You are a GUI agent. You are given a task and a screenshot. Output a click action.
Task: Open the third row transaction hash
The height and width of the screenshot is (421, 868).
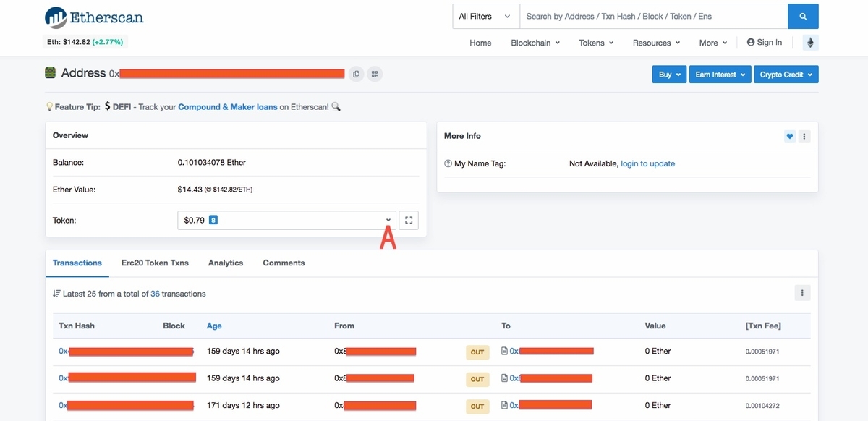[x=126, y=406]
